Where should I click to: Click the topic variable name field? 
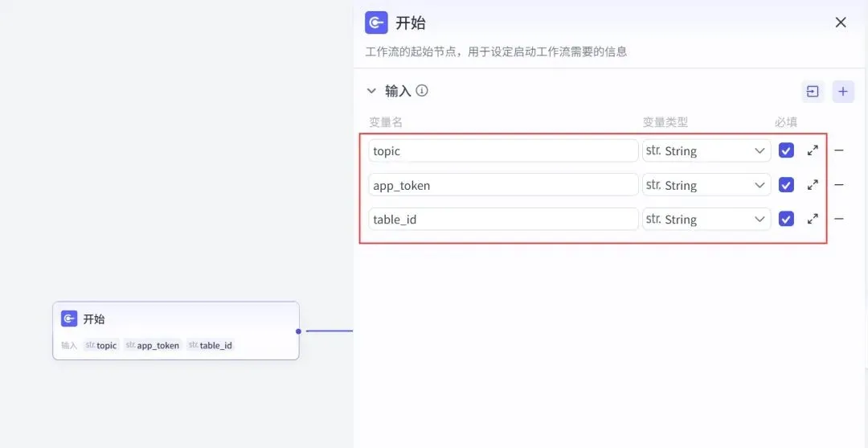pos(503,150)
